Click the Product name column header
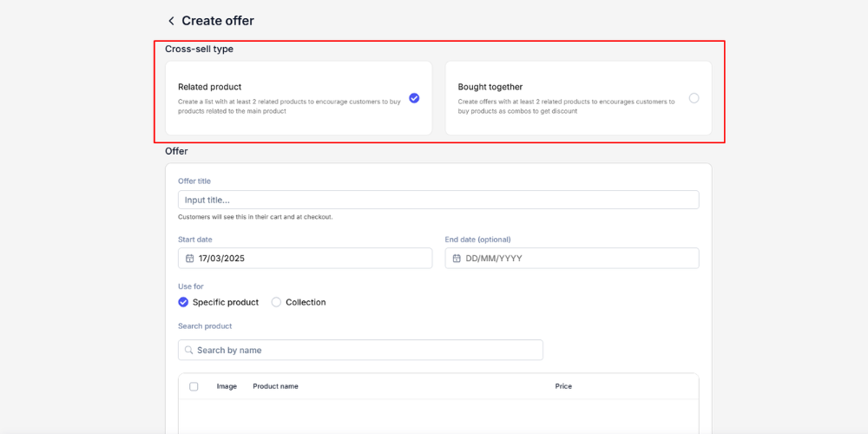This screenshot has width=868, height=434. [276, 386]
